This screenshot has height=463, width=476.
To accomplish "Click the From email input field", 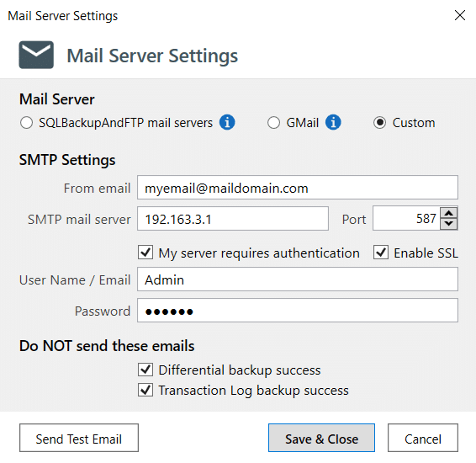I will tap(298, 188).
